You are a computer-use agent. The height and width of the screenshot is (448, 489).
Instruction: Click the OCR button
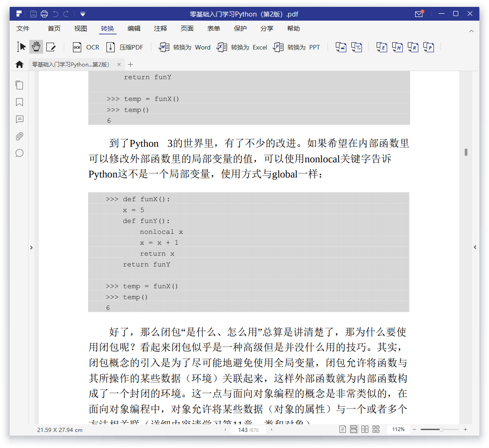click(86, 47)
